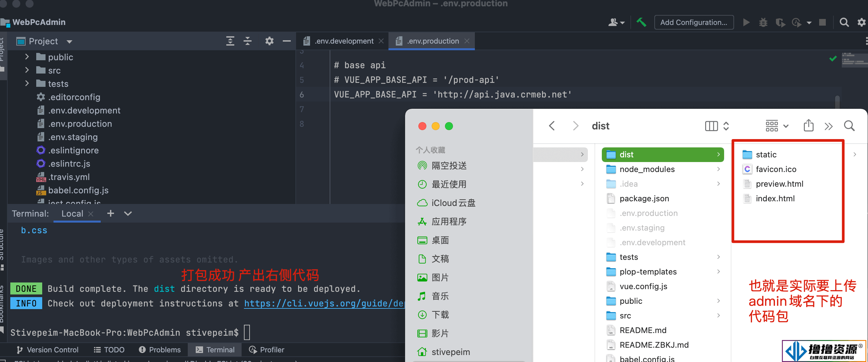
Task: Open the Problems tool window
Action: coord(160,349)
